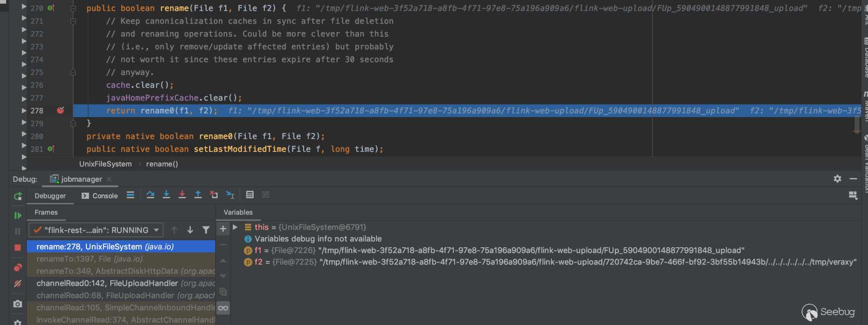Collapse the rename method fold marker at line 270
Image resolution: width=868 pixels, height=325 pixels.
pyautogui.click(x=73, y=8)
